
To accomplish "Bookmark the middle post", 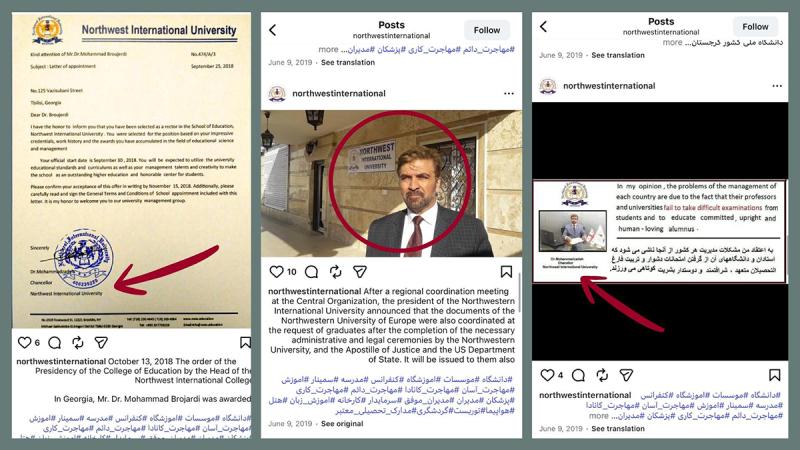I will [x=506, y=272].
